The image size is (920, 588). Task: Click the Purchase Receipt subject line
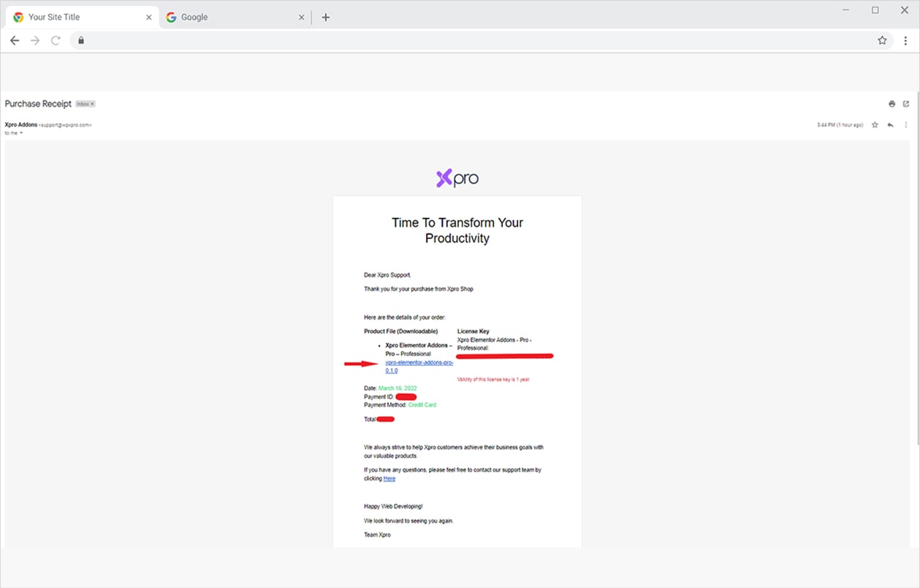(38, 104)
